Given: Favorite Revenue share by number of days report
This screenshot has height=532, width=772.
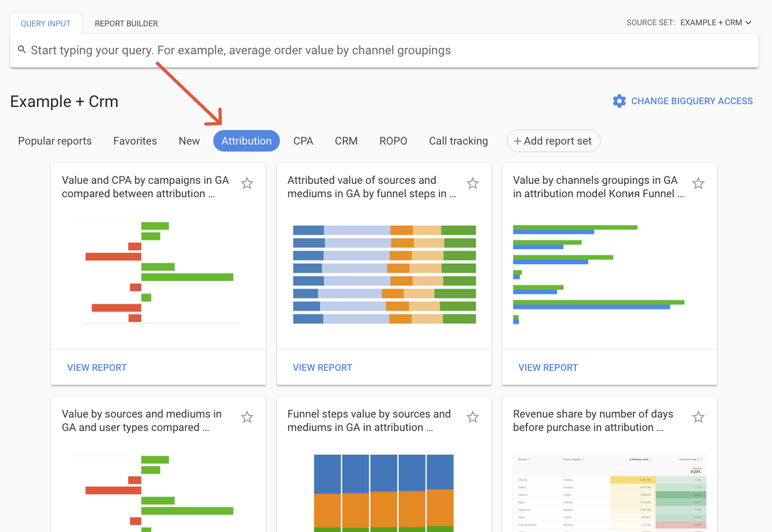Looking at the screenshot, I should click(698, 417).
